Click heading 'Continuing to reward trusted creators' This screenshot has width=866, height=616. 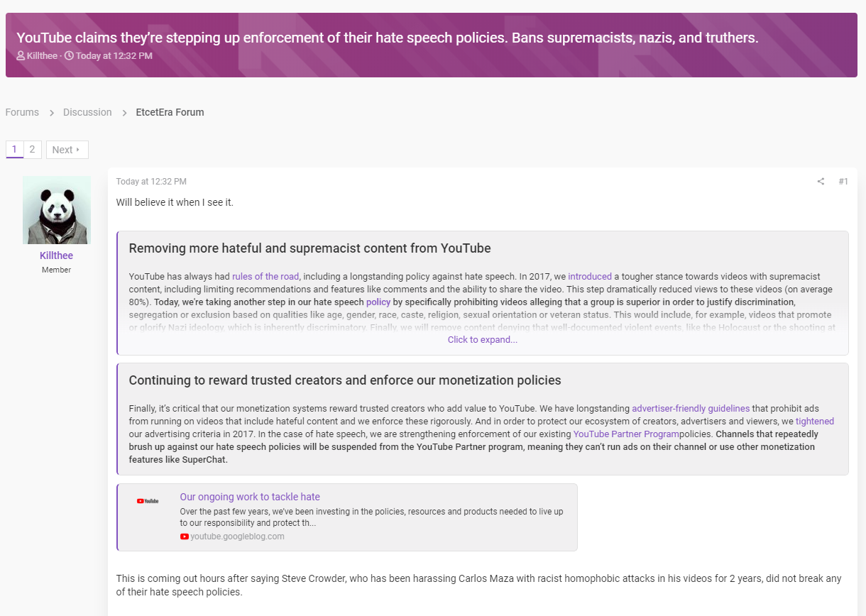[x=345, y=380]
